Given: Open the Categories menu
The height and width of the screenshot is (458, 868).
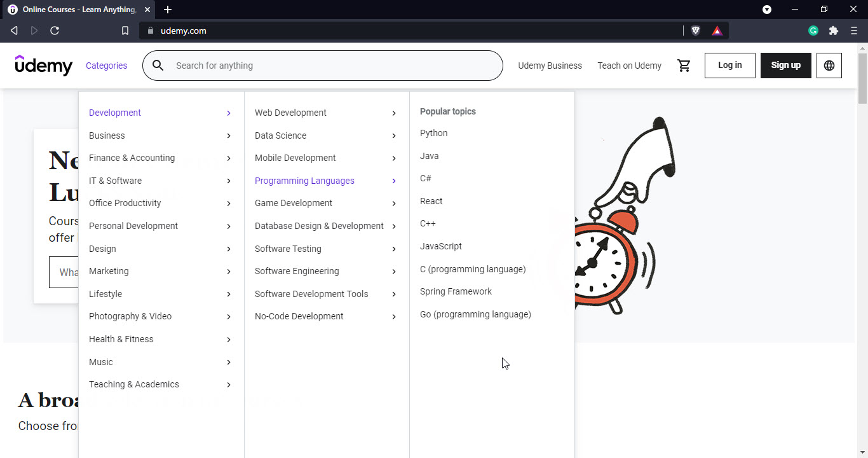Looking at the screenshot, I should point(106,66).
